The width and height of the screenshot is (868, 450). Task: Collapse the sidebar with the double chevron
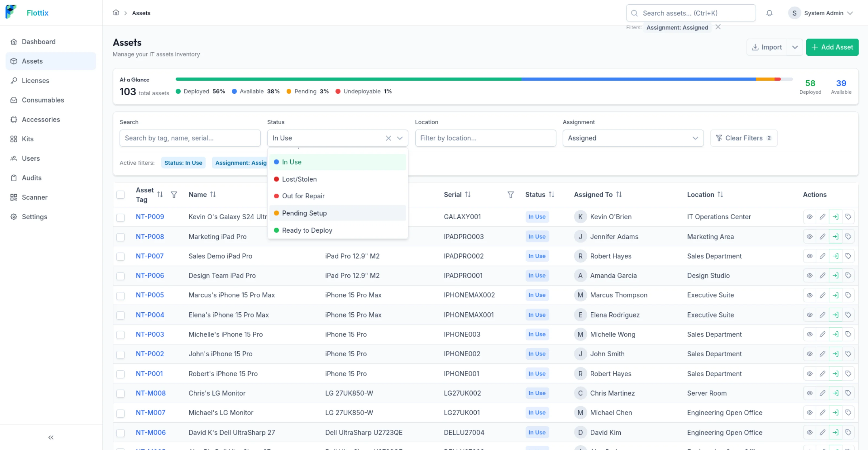point(51,437)
